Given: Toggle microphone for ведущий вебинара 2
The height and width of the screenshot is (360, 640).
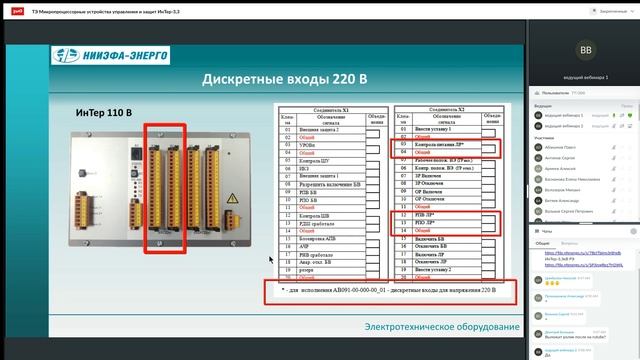Looking at the screenshot, I should (613, 126).
